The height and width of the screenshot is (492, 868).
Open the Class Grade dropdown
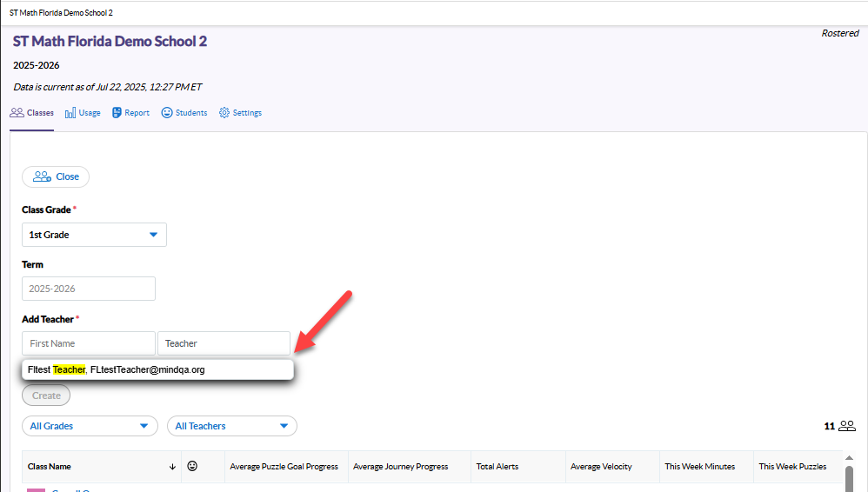94,235
